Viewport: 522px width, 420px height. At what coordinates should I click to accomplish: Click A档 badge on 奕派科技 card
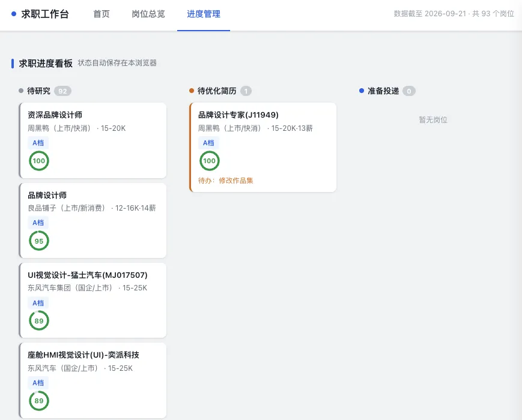pos(38,383)
